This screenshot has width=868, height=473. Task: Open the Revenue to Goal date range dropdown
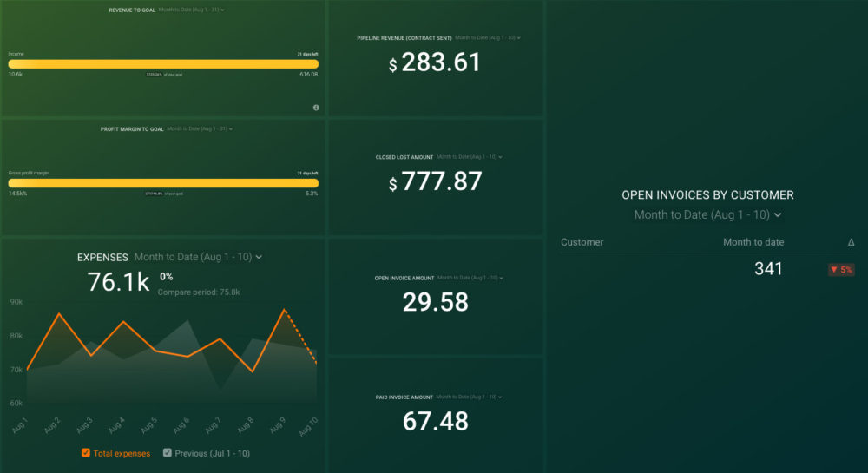coord(191,10)
